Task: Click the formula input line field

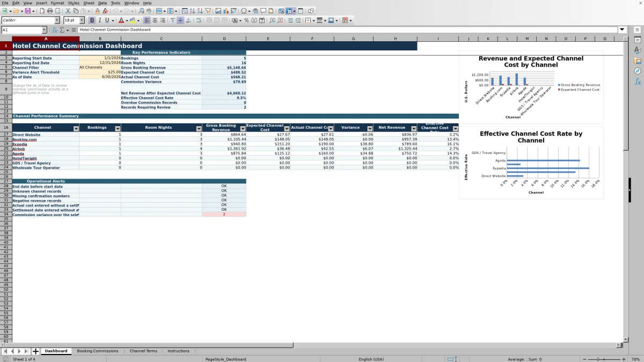Action: pyautogui.click(x=348, y=30)
